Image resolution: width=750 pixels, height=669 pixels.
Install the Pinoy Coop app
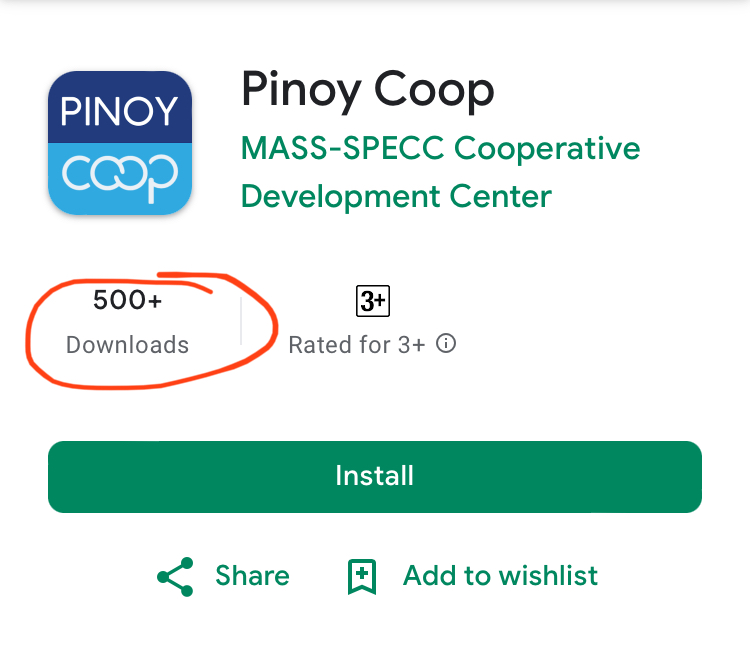pos(375,477)
